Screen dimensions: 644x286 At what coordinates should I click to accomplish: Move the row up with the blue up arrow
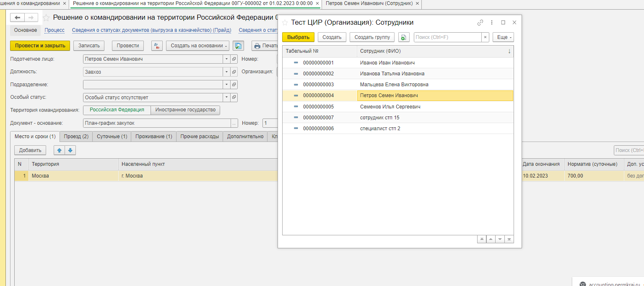(x=59, y=150)
